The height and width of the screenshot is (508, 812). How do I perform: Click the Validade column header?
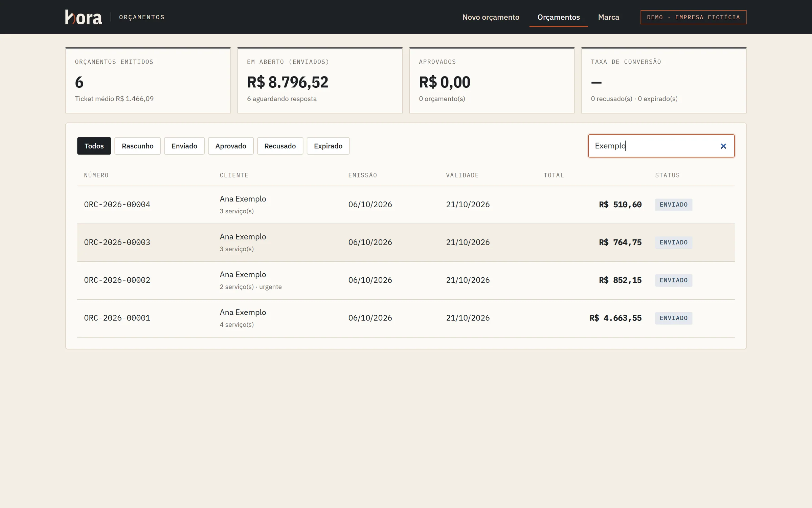click(x=462, y=175)
